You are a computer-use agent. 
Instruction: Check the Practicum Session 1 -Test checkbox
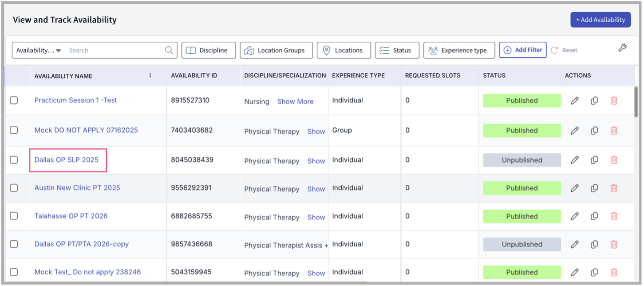[14, 100]
